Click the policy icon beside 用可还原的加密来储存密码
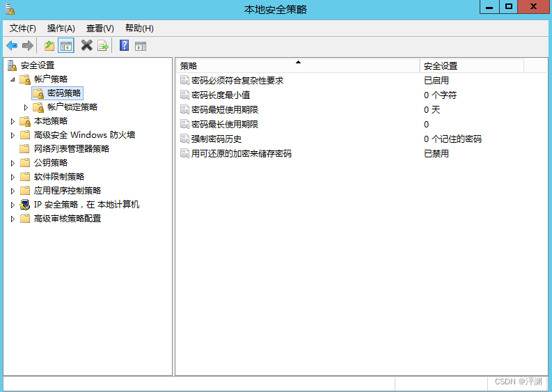552x392 pixels. (x=185, y=153)
